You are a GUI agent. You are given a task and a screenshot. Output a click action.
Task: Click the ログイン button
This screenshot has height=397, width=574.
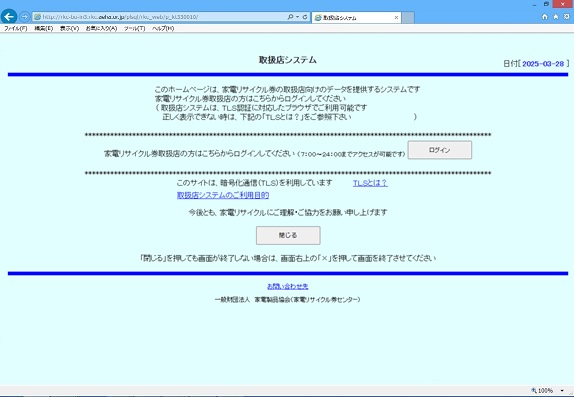(440, 150)
